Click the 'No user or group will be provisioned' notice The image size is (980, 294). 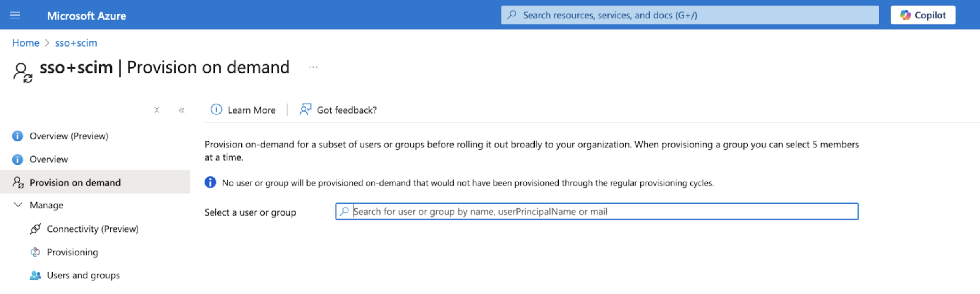point(468,183)
